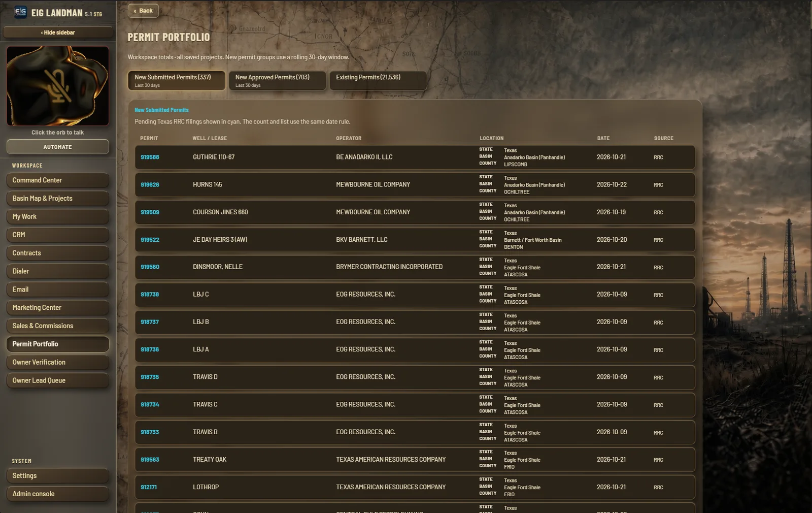This screenshot has width=812, height=513.
Task: Open Basin Map & Projects
Action: point(58,199)
